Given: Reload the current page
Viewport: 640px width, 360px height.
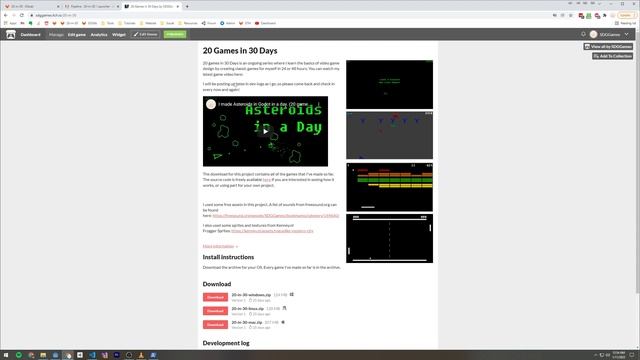Looking at the screenshot, I should coord(22,15).
